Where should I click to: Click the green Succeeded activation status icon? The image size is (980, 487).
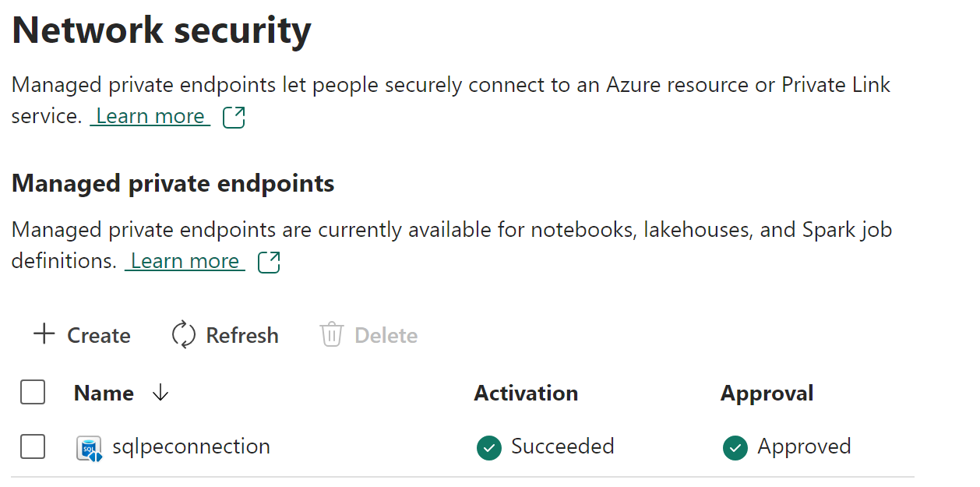(x=488, y=448)
